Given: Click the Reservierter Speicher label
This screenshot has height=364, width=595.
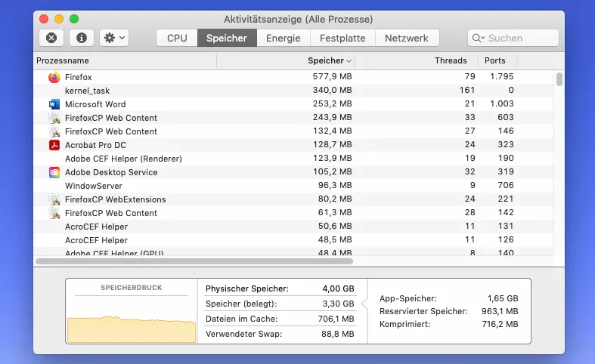Looking at the screenshot, I should click(x=423, y=311).
